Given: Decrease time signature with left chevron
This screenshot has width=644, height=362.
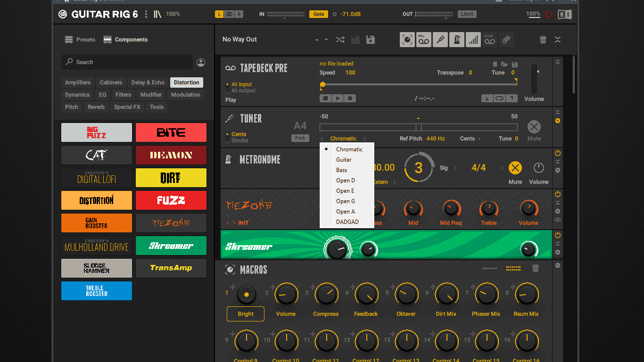Looking at the screenshot, I should coord(455,168).
